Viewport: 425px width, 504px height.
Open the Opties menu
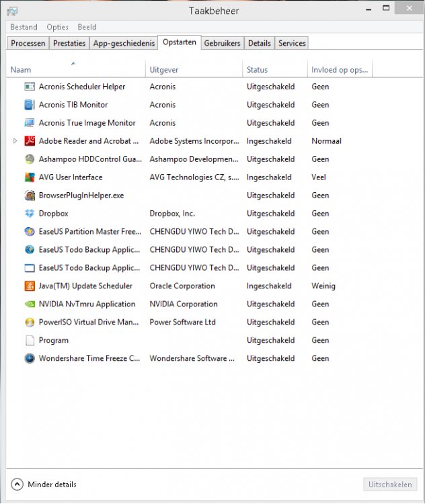pyautogui.click(x=58, y=28)
